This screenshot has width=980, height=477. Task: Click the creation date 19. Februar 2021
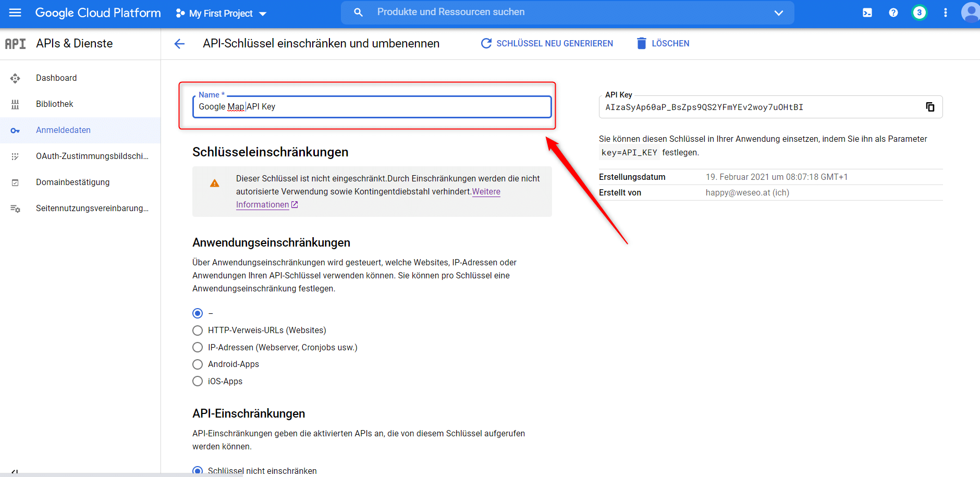point(777,177)
